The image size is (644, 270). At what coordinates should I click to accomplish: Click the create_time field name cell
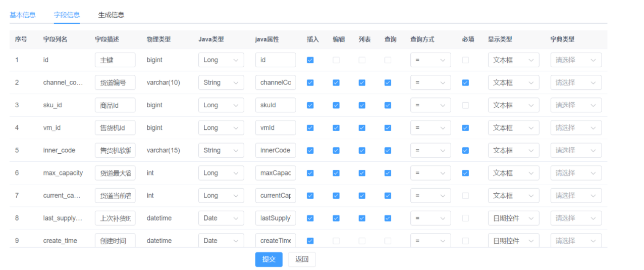[60, 241]
